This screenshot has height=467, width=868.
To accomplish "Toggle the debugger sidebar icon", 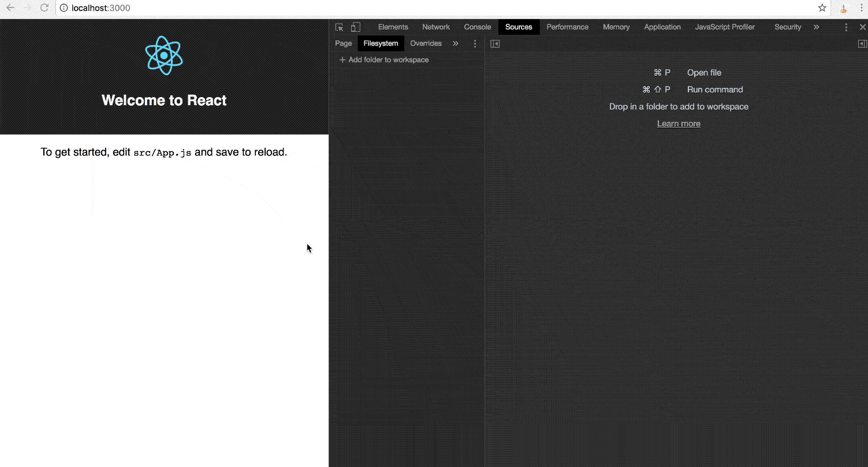I will (x=862, y=44).
